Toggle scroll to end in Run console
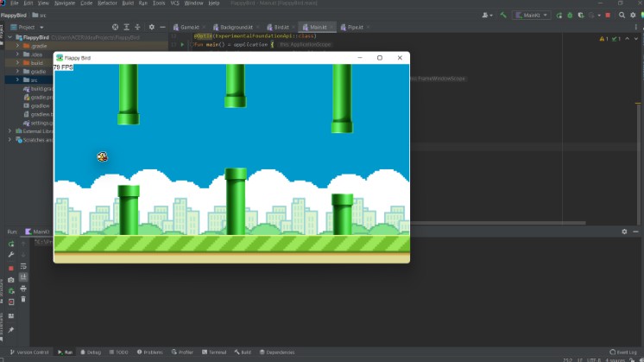Viewport: 644px width, 362px height. [23, 277]
